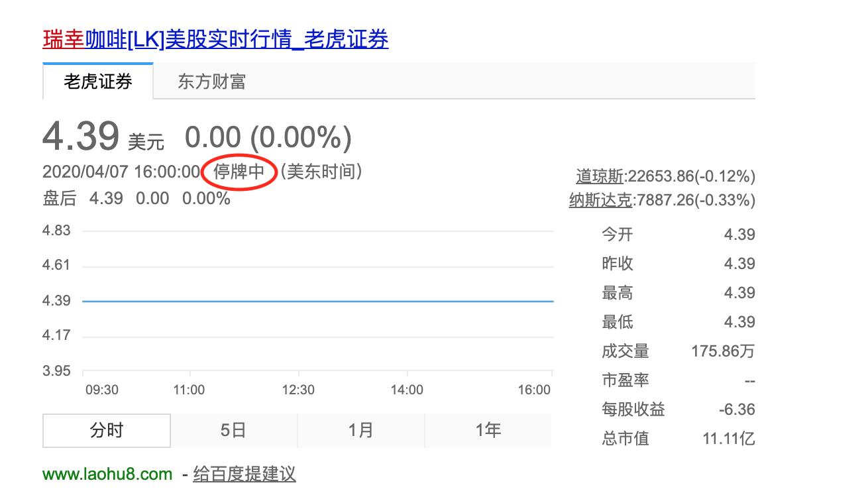Viewport: 868px width, 501px height.
Task: Click the 盘后 after-hours label
Action: tap(60, 198)
